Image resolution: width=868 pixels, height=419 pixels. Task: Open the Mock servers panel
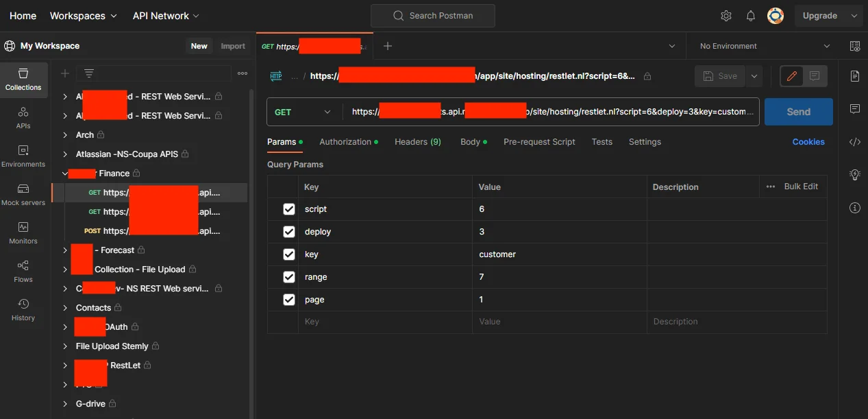coord(23,195)
